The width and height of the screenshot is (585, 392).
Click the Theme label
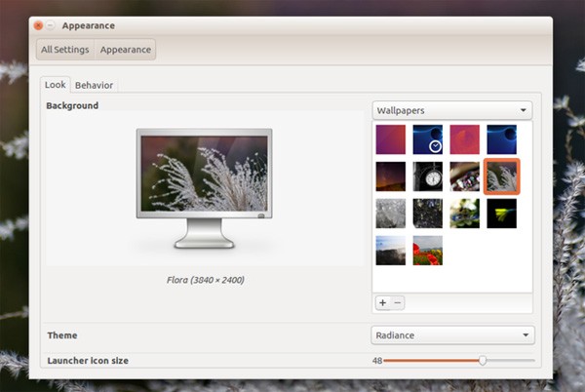[62, 335]
